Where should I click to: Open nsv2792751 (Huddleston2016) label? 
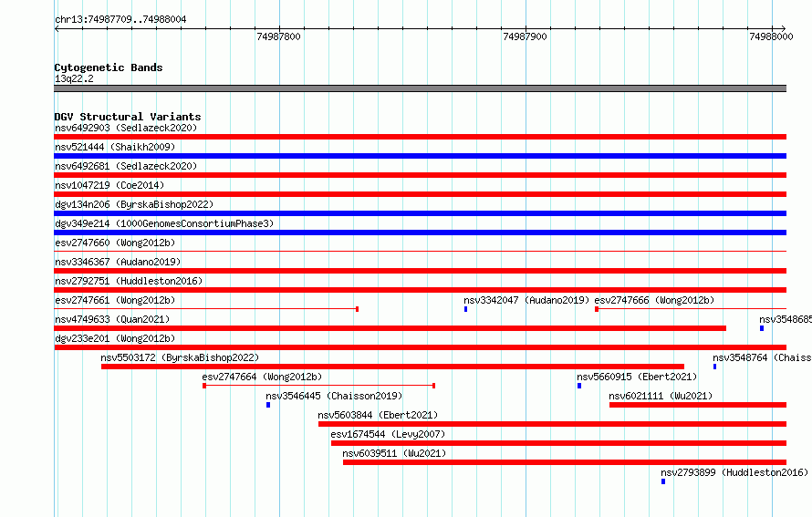pyautogui.click(x=129, y=281)
